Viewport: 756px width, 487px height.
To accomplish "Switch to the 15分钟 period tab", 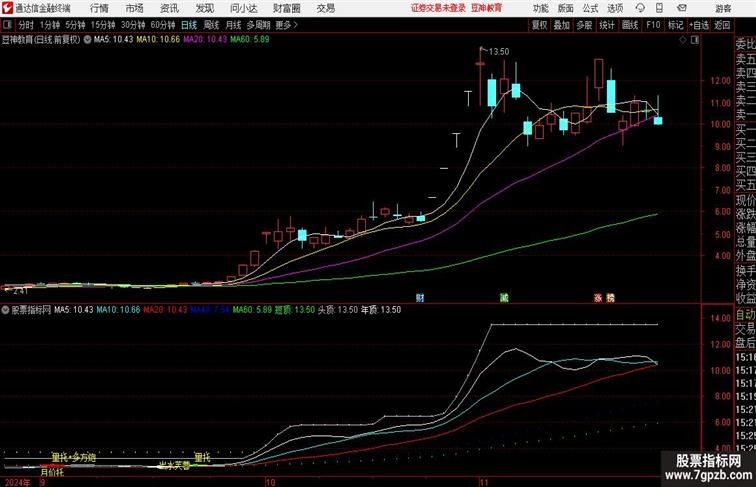I will (103, 25).
